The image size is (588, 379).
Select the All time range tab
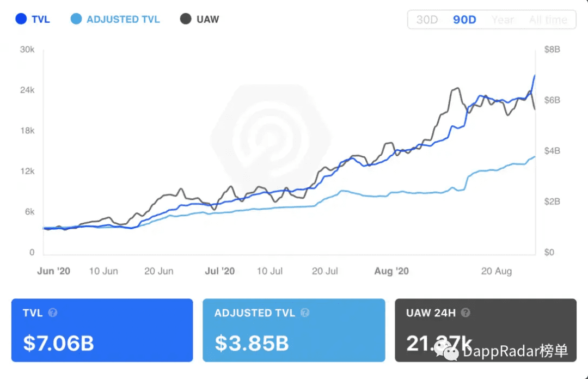(x=548, y=20)
